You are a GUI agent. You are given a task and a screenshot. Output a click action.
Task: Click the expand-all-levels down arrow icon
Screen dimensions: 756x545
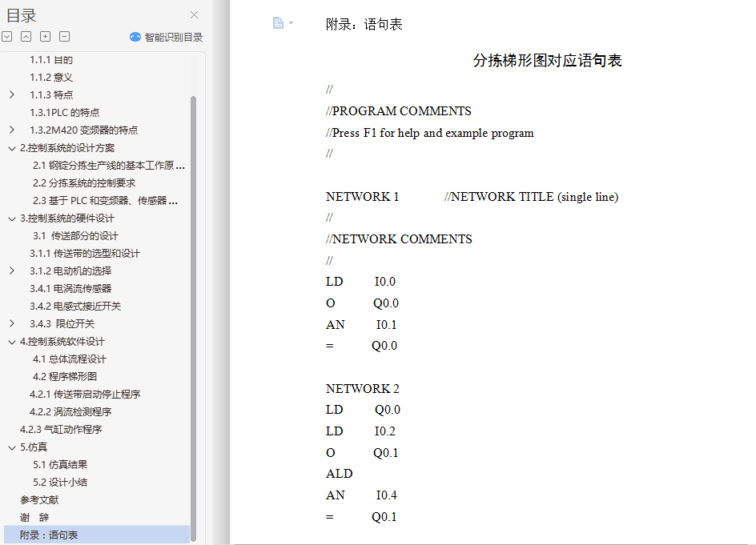6,37
